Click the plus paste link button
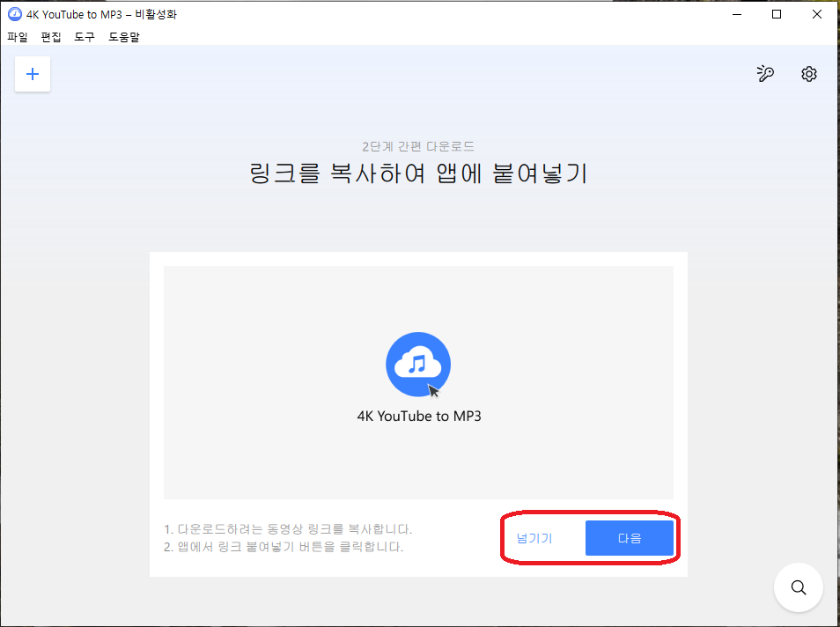 [x=33, y=74]
